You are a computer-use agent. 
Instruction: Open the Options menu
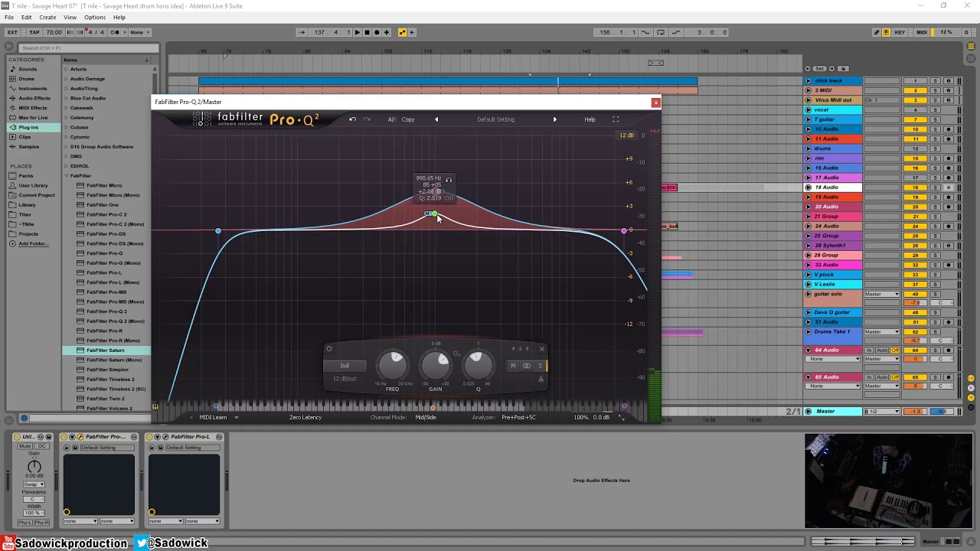[95, 17]
